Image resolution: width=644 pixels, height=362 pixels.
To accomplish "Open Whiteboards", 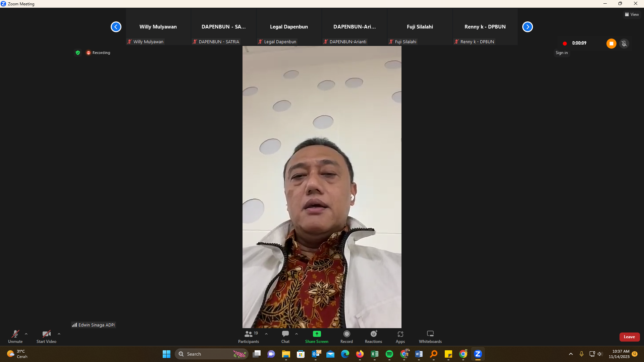I will click(430, 337).
